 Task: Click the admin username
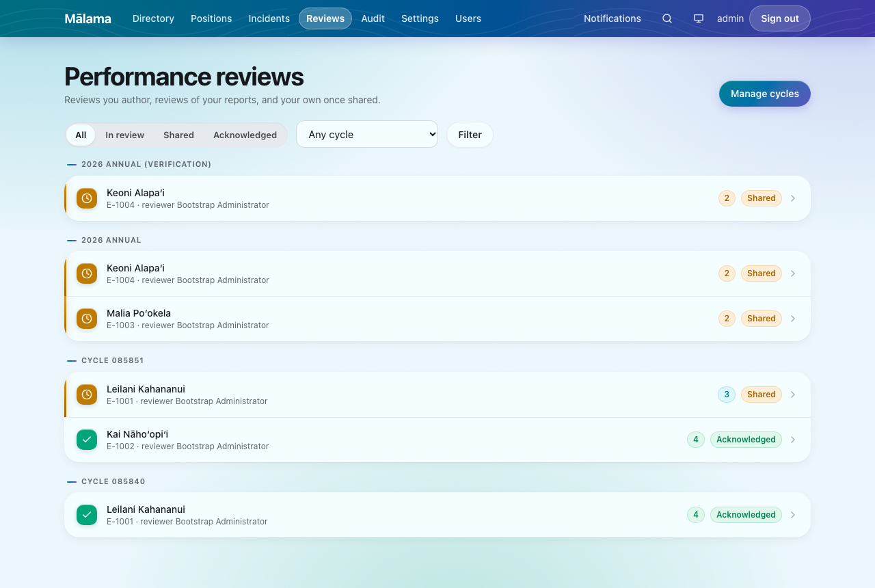[x=730, y=18]
